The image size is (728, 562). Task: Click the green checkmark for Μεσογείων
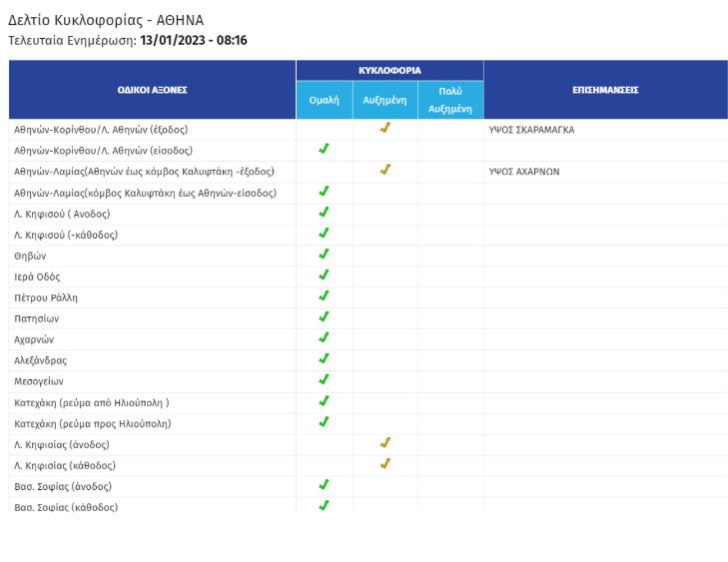[x=324, y=379]
